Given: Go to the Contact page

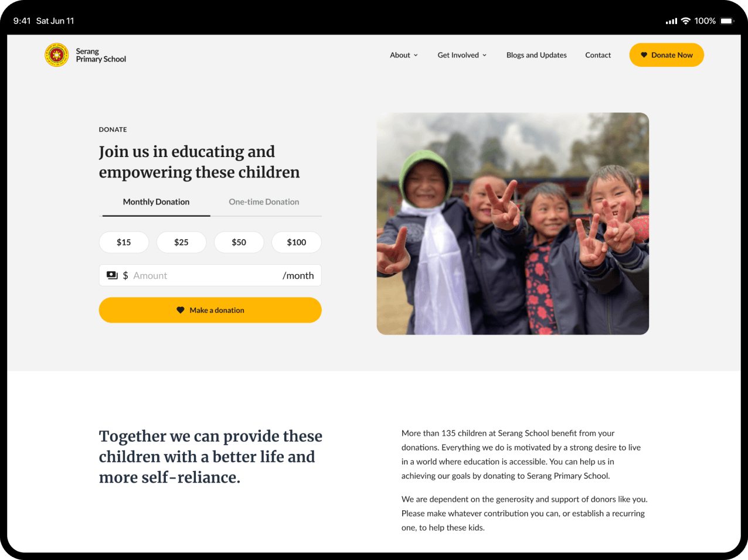Looking at the screenshot, I should pyautogui.click(x=598, y=55).
